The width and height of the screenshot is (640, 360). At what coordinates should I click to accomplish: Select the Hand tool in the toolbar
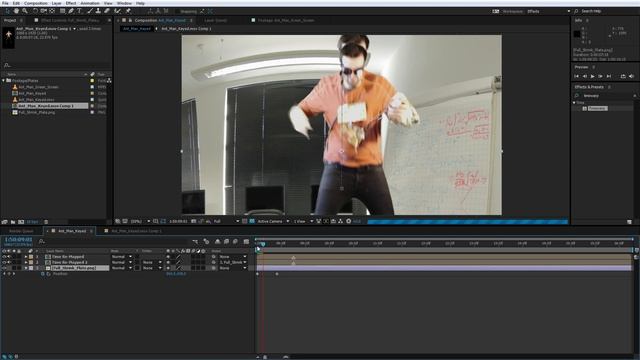click(x=16, y=11)
